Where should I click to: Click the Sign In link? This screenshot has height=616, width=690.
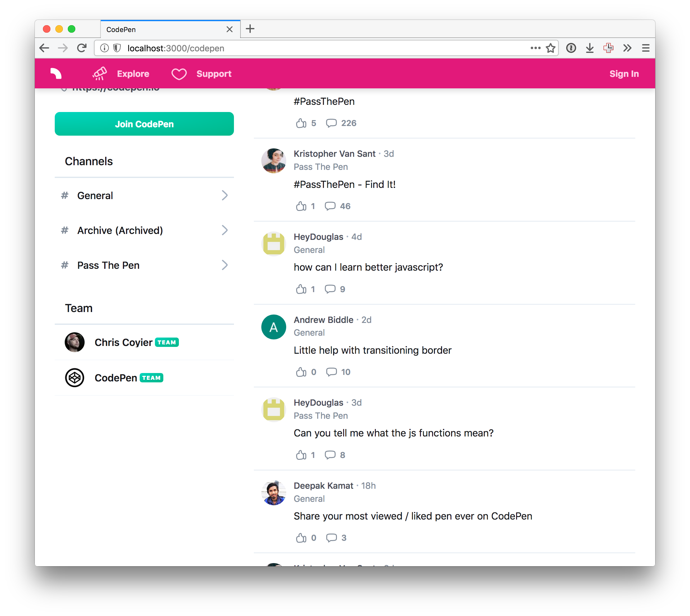624,74
